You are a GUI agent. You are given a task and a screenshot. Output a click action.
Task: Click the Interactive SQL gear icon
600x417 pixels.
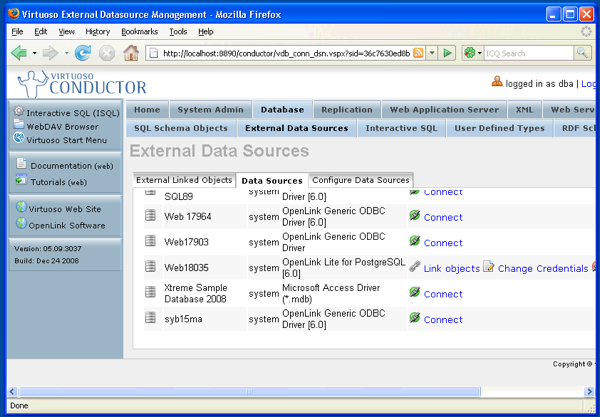point(18,111)
